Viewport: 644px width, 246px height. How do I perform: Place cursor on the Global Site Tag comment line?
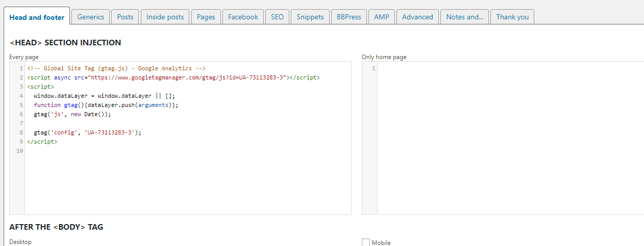(116, 68)
